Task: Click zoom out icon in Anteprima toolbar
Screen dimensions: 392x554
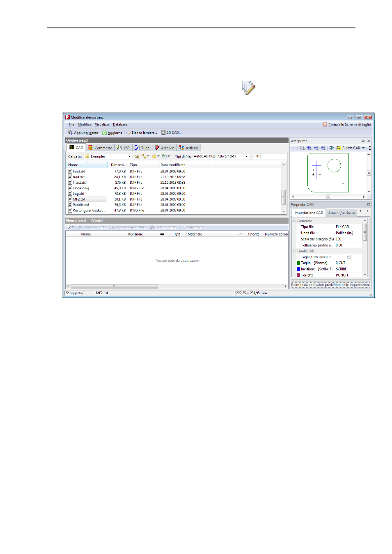Action: coord(316,148)
